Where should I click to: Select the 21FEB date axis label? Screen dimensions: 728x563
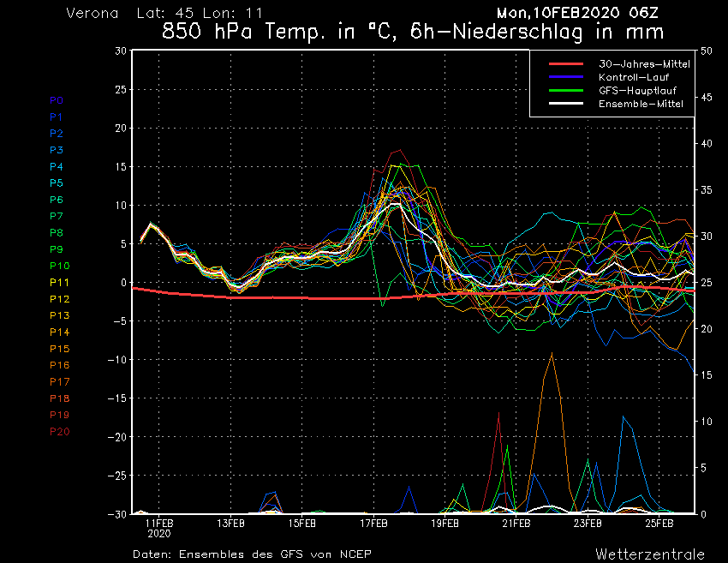tap(516, 524)
